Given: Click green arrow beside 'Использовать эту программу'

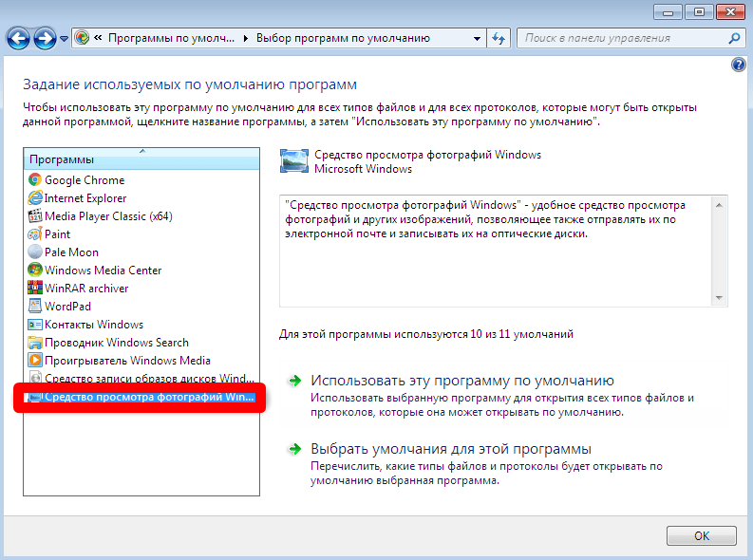Looking at the screenshot, I should [x=294, y=381].
